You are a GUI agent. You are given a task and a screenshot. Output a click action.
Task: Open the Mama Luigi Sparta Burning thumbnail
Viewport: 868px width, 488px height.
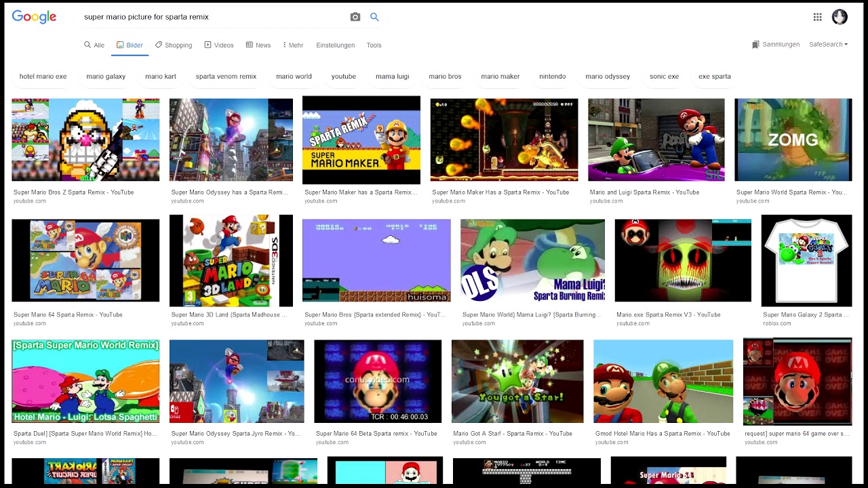click(532, 260)
